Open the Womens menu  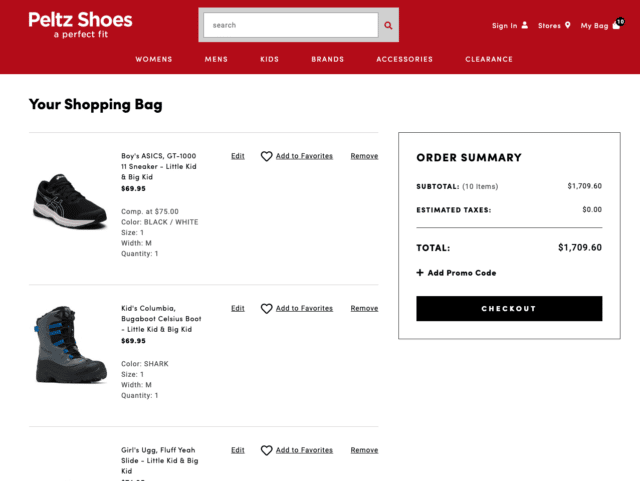(154, 59)
